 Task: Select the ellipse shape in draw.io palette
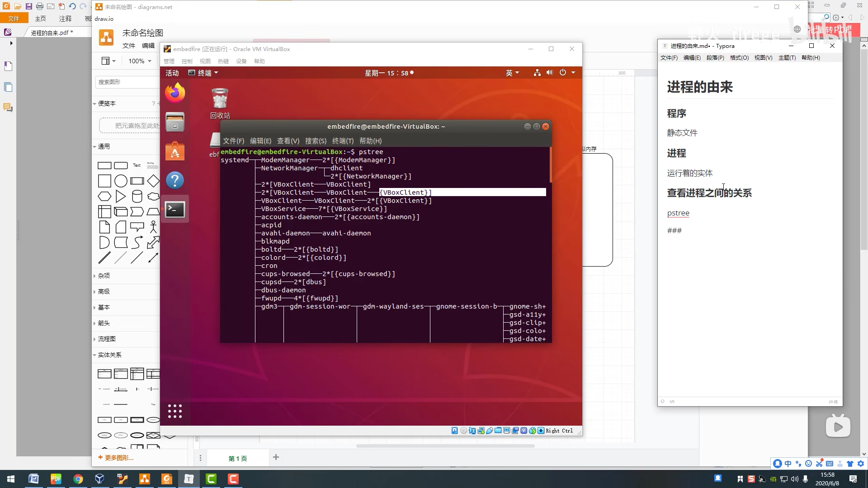tap(121, 181)
